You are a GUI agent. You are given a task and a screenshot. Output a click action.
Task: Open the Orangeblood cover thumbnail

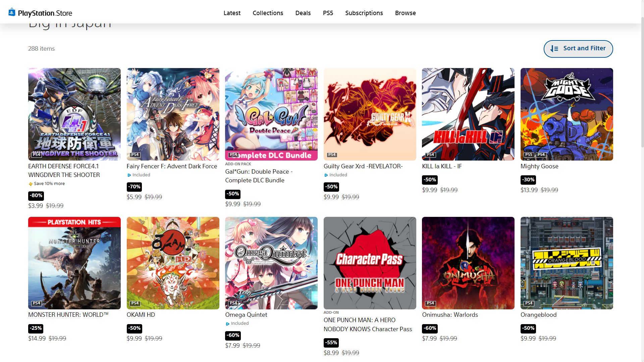(x=567, y=263)
